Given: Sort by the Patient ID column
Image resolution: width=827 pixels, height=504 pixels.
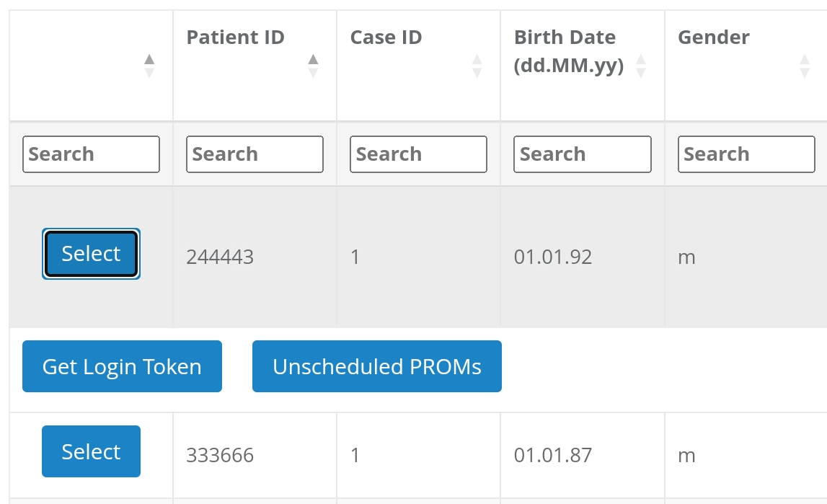Looking at the screenshot, I should [x=313, y=66].
